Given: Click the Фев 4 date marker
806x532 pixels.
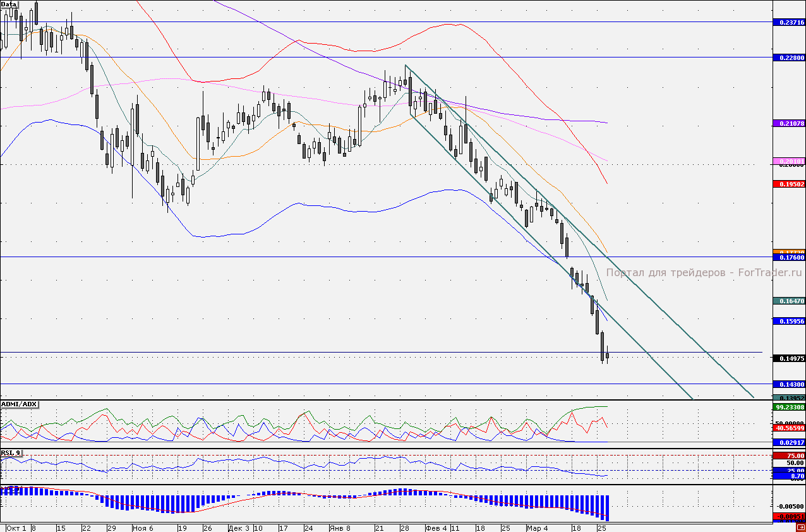Looking at the screenshot, I should (x=436, y=527).
